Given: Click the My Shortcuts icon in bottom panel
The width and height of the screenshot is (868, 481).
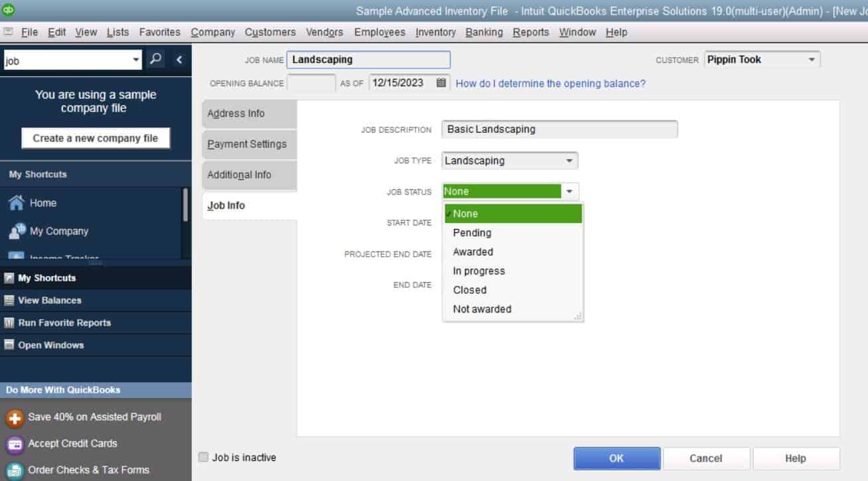Looking at the screenshot, I should tap(9, 278).
